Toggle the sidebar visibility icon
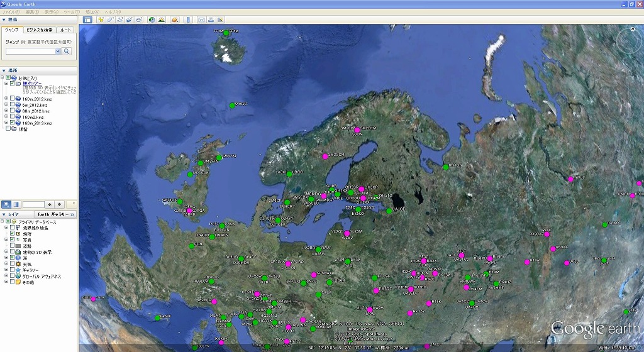644x352 pixels. pyautogui.click(x=87, y=19)
